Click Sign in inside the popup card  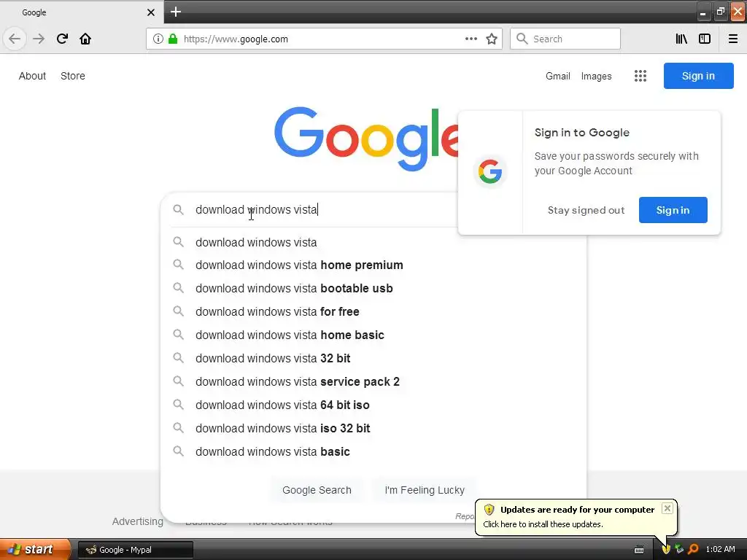click(x=673, y=210)
